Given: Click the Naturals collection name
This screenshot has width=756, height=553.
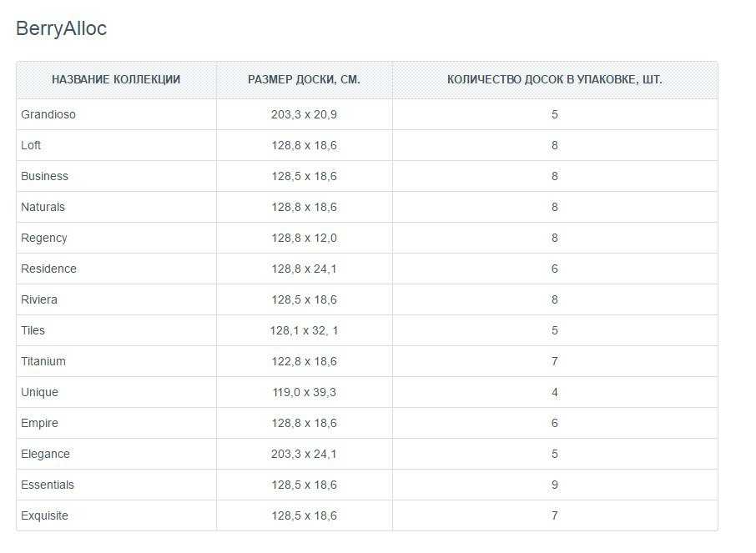Looking at the screenshot, I should (x=43, y=207).
